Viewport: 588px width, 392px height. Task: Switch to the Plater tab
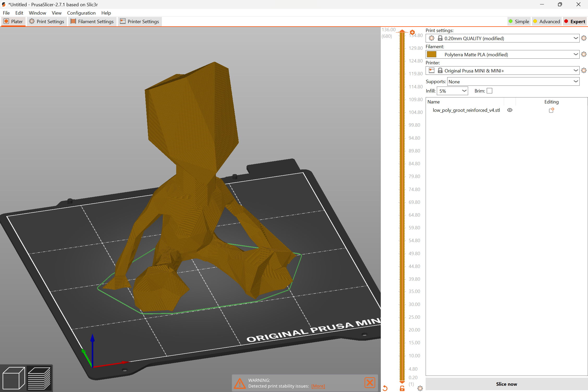point(14,21)
